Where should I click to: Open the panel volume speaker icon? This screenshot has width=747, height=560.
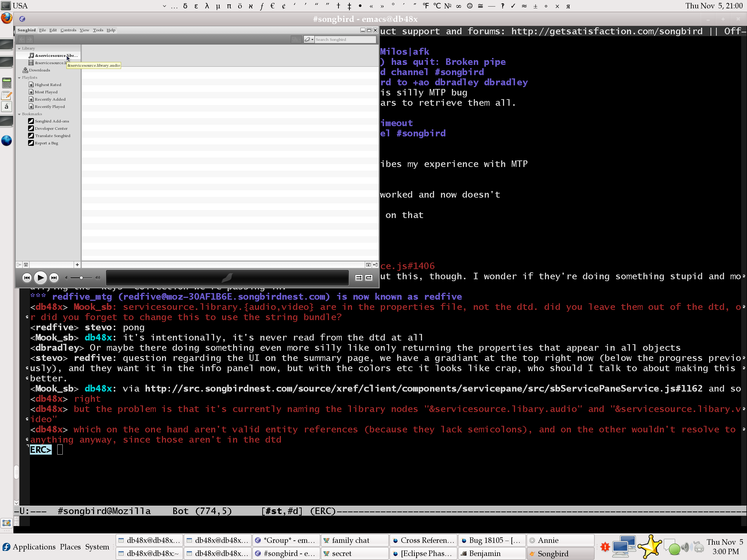[686, 547]
